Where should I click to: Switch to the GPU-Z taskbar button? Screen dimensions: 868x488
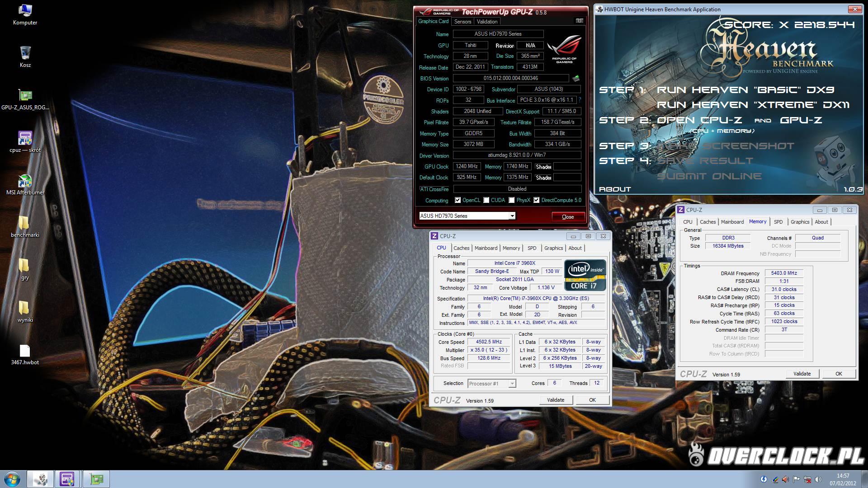[96, 479]
